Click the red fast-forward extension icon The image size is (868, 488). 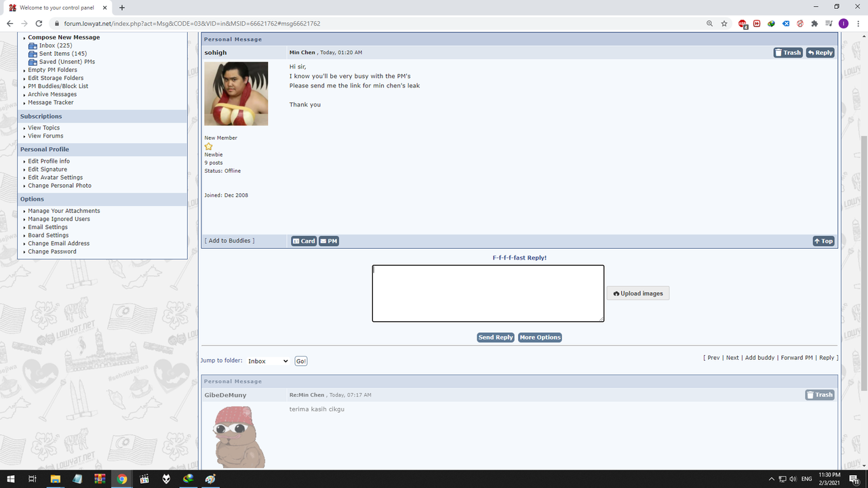pyautogui.click(x=757, y=24)
